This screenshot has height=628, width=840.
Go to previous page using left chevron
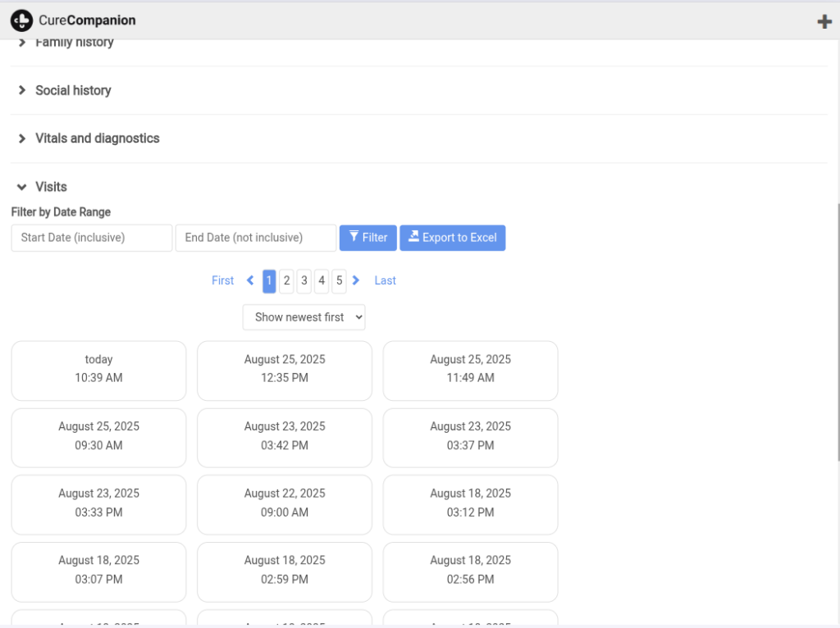(250, 280)
